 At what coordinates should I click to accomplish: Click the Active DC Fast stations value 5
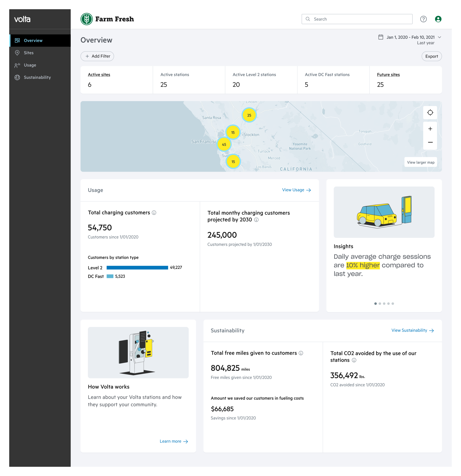tap(306, 85)
